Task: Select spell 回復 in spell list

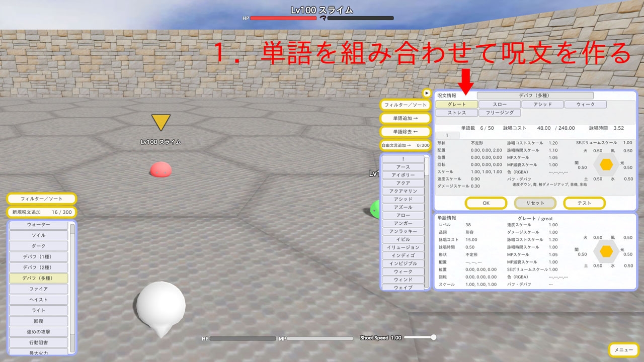Action: coord(39,321)
